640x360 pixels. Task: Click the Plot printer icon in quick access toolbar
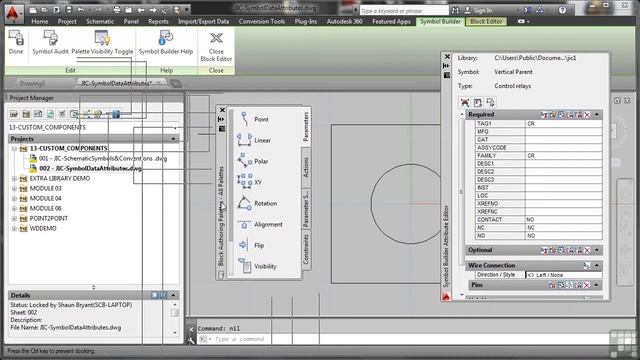[117, 10]
